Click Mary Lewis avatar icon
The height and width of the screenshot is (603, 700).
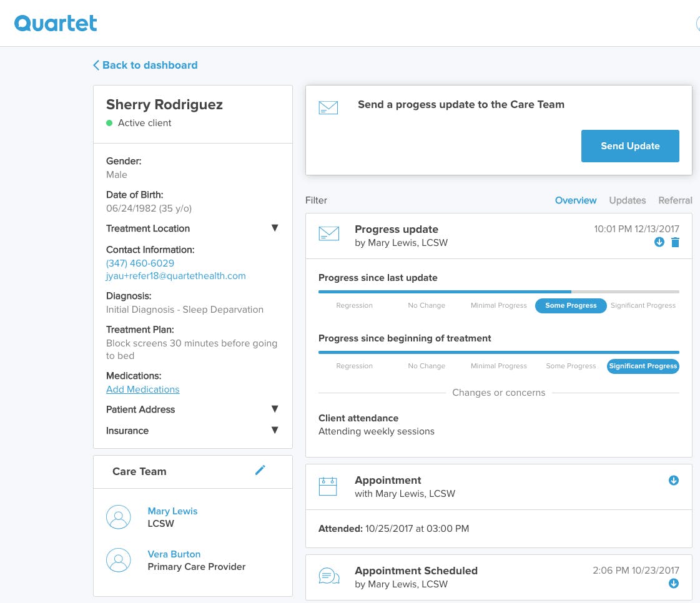pos(119,517)
